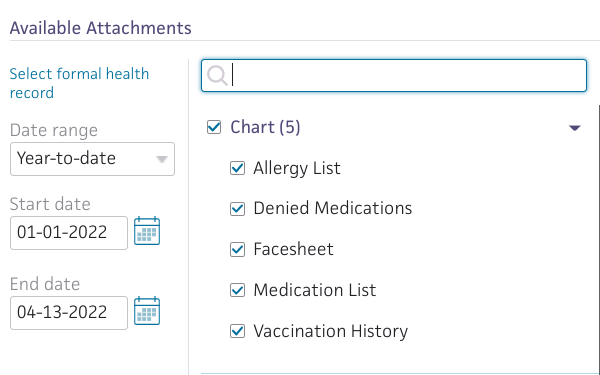Screen dimensions: 600x375
Task: Open the End date calendar picker
Action: click(147, 311)
